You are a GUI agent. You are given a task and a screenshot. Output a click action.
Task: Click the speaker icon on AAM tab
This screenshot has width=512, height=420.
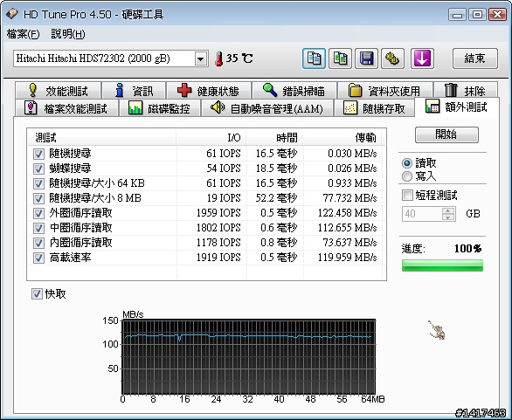tap(218, 107)
